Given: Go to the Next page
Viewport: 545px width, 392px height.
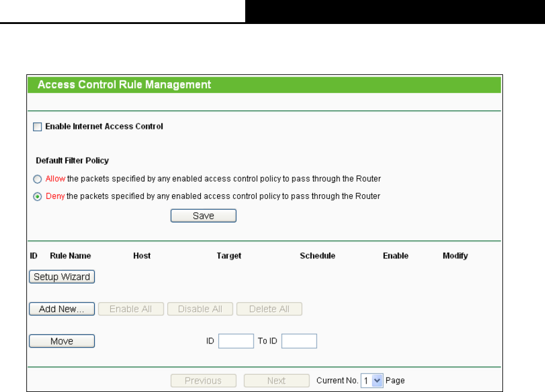Looking at the screenshot, I should 276,381.
